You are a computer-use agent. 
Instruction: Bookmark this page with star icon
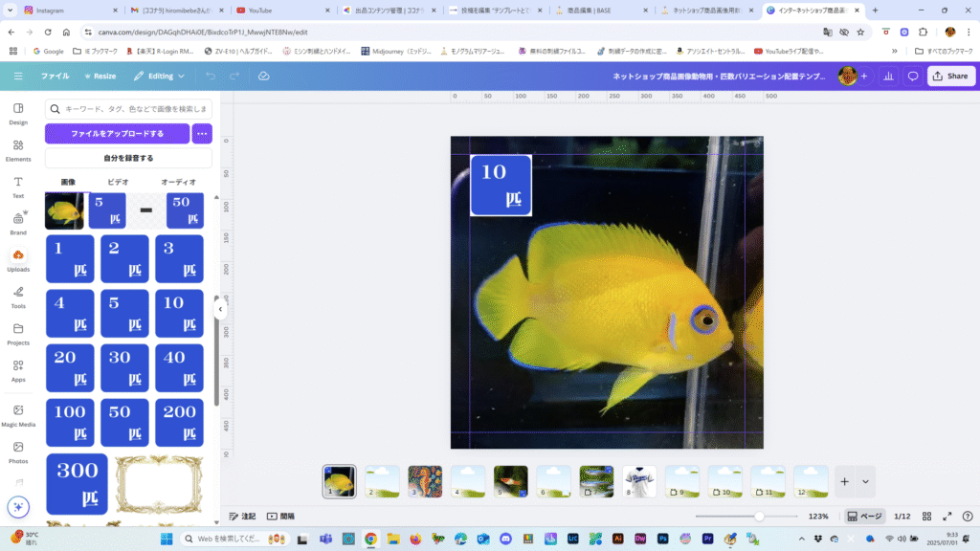(x=860, y=32)
